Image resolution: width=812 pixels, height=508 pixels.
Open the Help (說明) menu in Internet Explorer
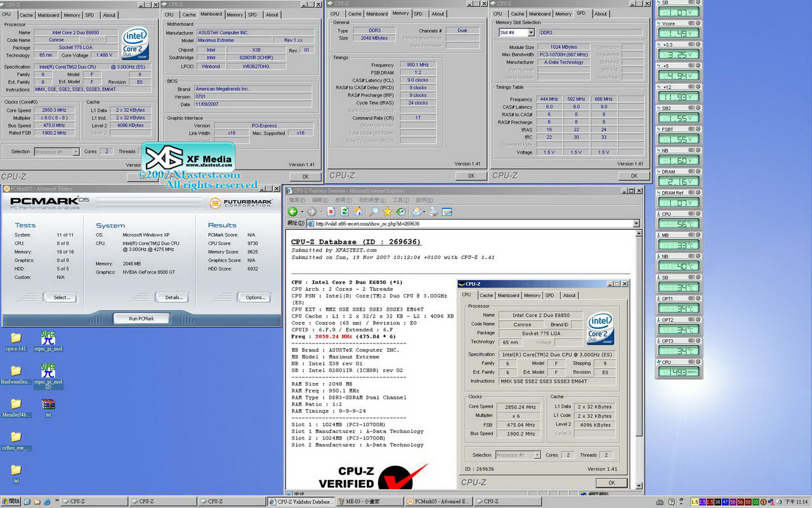pyautogui.click(x=424, y=200)
